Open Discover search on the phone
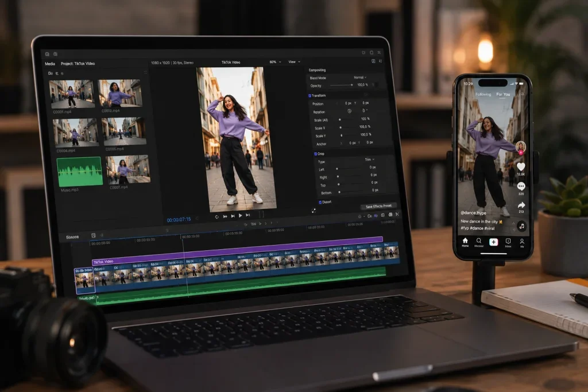This screenshot has width=588, height=392. [x=479, y=242]
